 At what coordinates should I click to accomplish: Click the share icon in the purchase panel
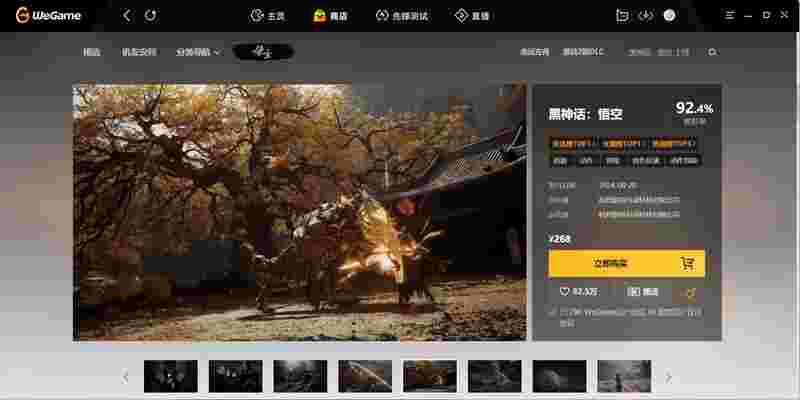click(x=692, y=292)
